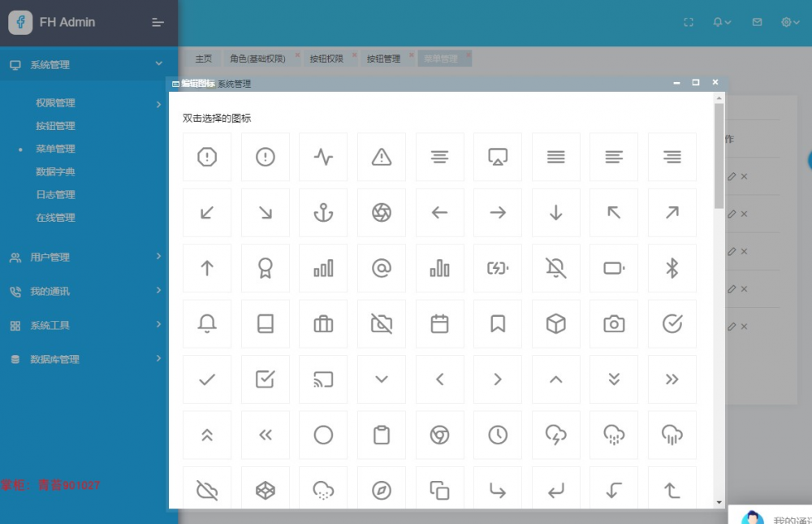Switch to the 主页 tab
Viewport: 812px width, 524px height.
(204, 58)
